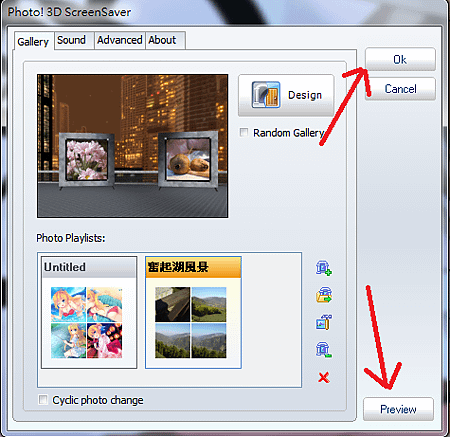Launch the Preview button
The image size is (450, 437).
tap(398, 409)
